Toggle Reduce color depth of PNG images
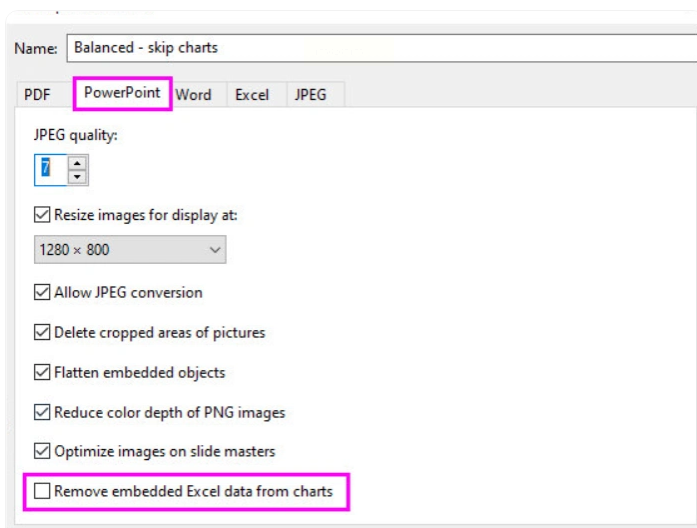This screenshot has width=697, height=528. [x=42, y=412]
